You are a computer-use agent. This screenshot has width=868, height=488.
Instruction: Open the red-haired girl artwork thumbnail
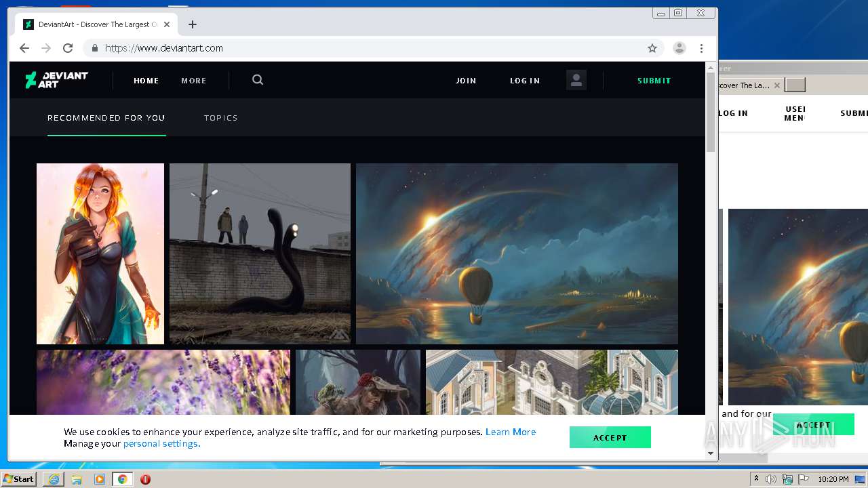(100, 253)
